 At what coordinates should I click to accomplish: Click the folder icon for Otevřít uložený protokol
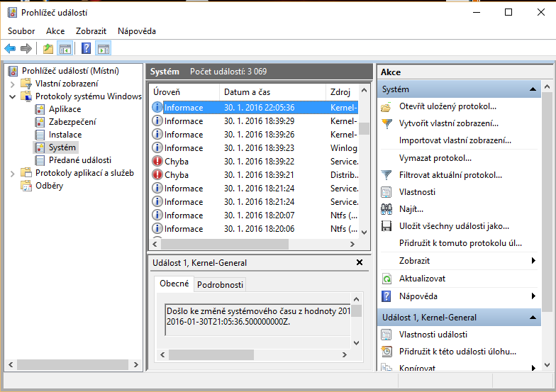(x=387, y=106)
